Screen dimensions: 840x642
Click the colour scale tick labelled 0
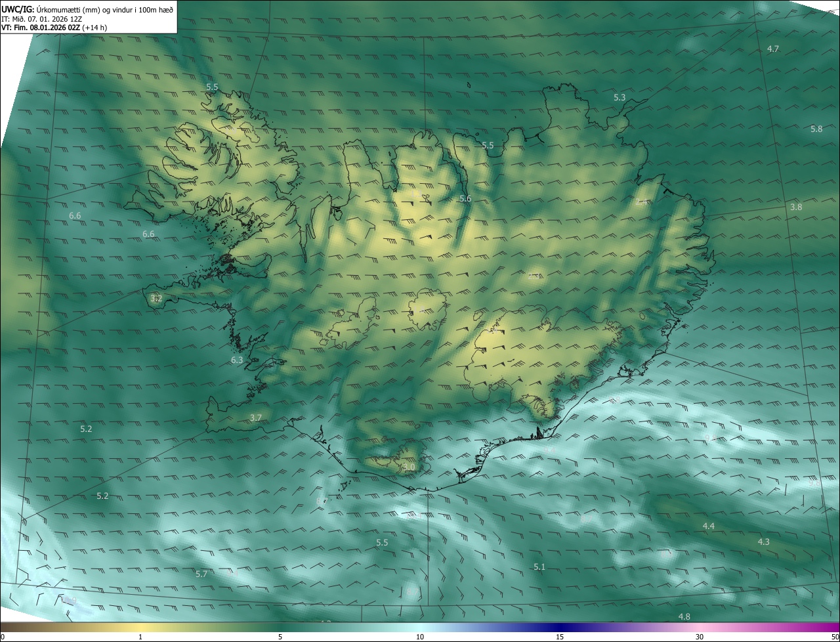2,637
